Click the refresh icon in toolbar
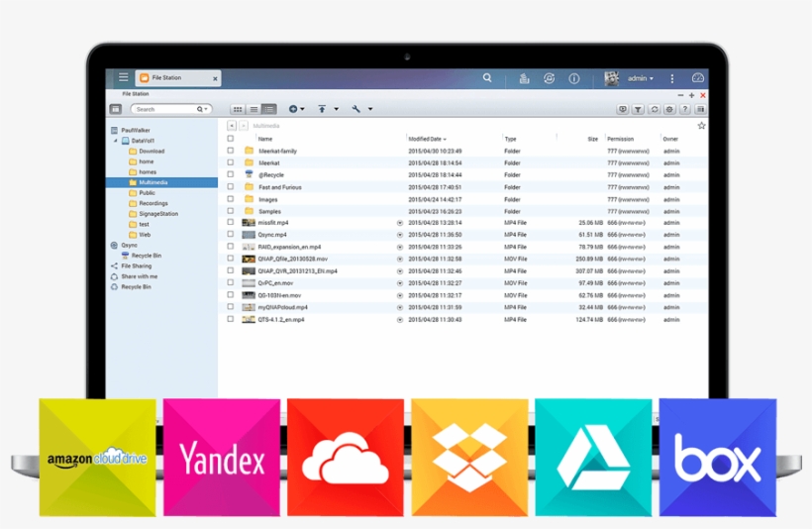Viewport: 812px width, 529px height. (654, 109)
